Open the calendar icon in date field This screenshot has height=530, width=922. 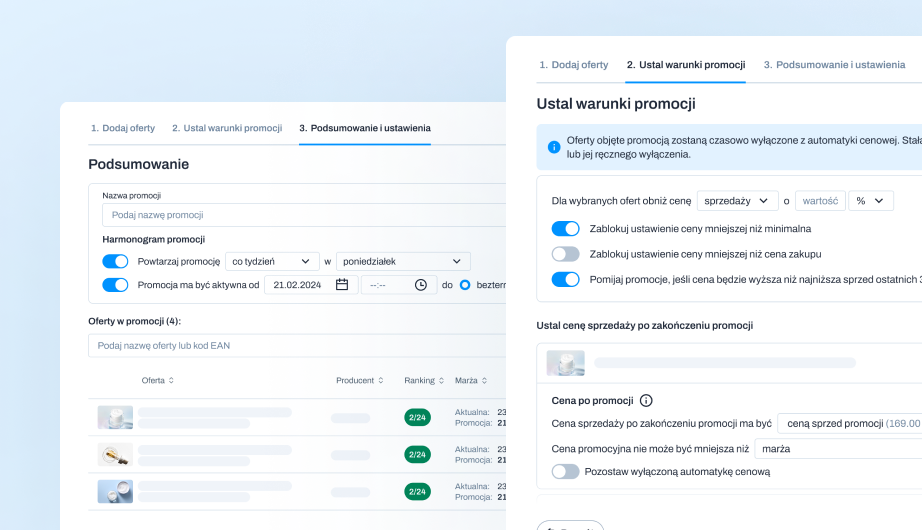342,285
